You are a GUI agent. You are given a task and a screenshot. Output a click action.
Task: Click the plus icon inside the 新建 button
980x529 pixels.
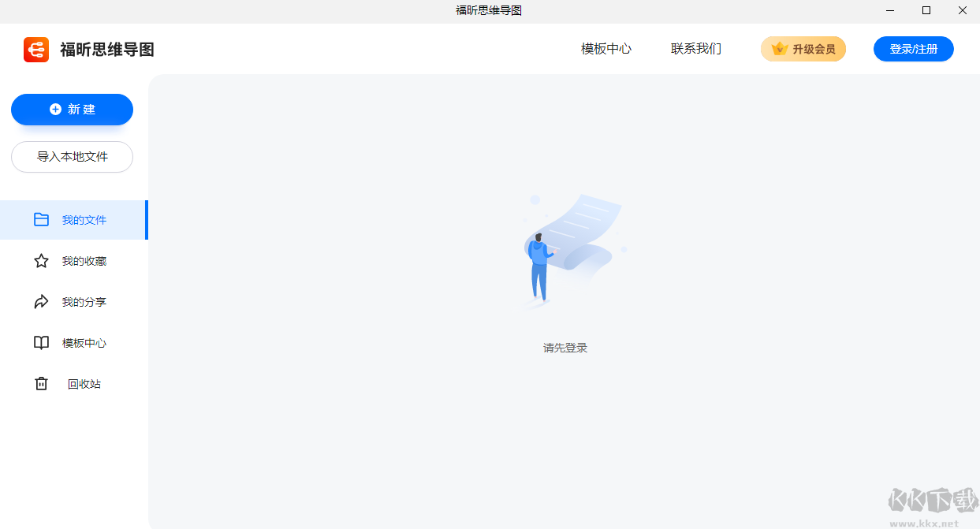54,110
